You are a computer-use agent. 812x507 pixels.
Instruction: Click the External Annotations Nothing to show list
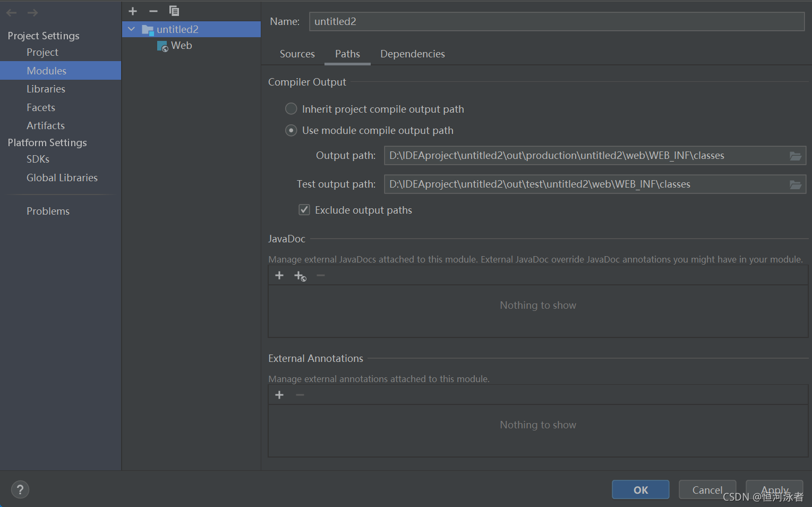click(538, 430)
